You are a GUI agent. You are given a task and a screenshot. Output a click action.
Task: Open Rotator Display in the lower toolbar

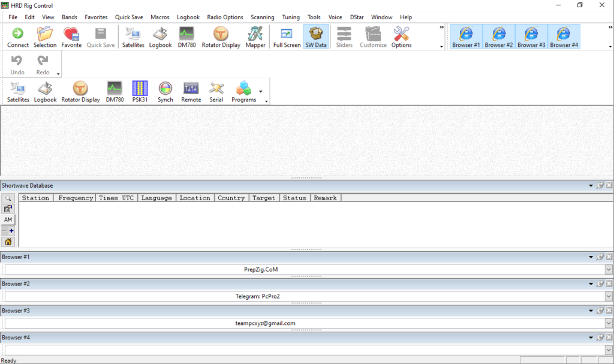click(x=80, y=92)
